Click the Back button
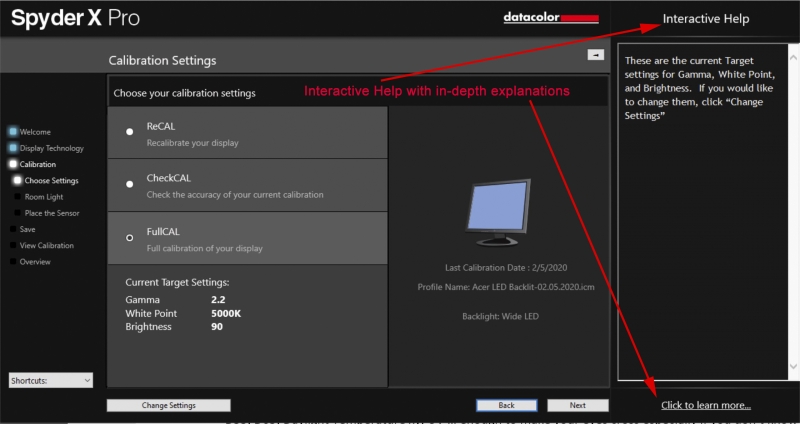800x424 pixels. [507, 405]
